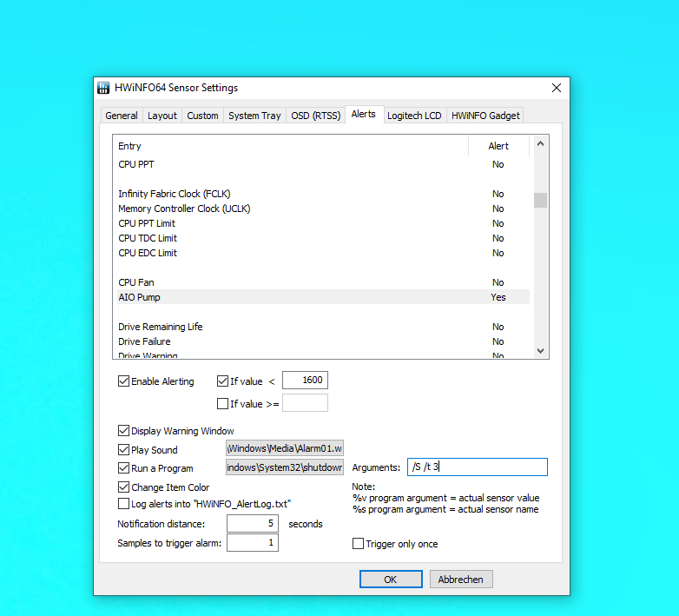Screen dimensions: 679x616
Task: Close the Sensor Settings dialog
Action: coord(557,88)
